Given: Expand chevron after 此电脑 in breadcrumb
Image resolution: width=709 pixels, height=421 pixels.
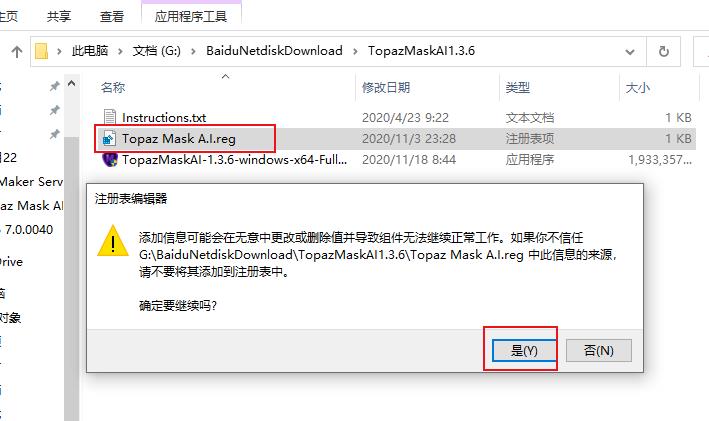Looking at the screenshot, I should tap(120, 52).
